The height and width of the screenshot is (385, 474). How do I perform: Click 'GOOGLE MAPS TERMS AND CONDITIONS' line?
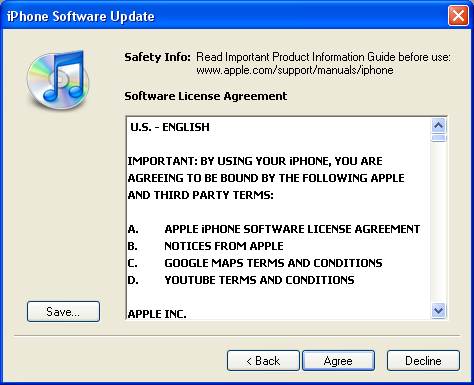273,263
